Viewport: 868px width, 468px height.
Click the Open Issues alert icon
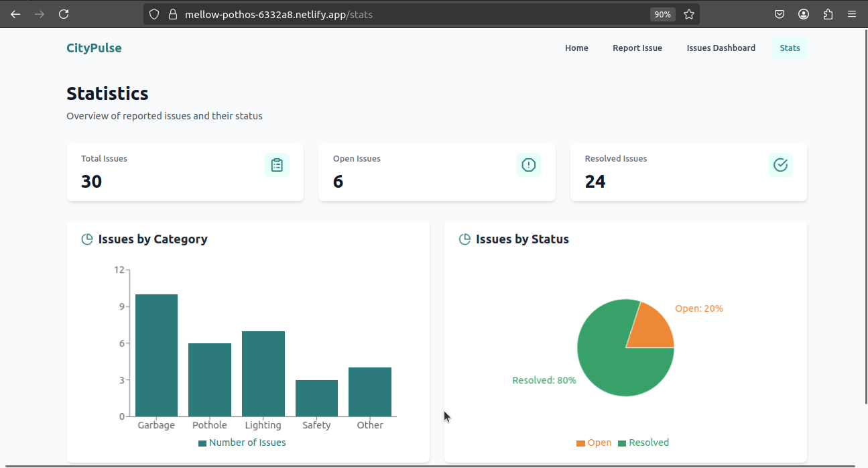point(529,165)
